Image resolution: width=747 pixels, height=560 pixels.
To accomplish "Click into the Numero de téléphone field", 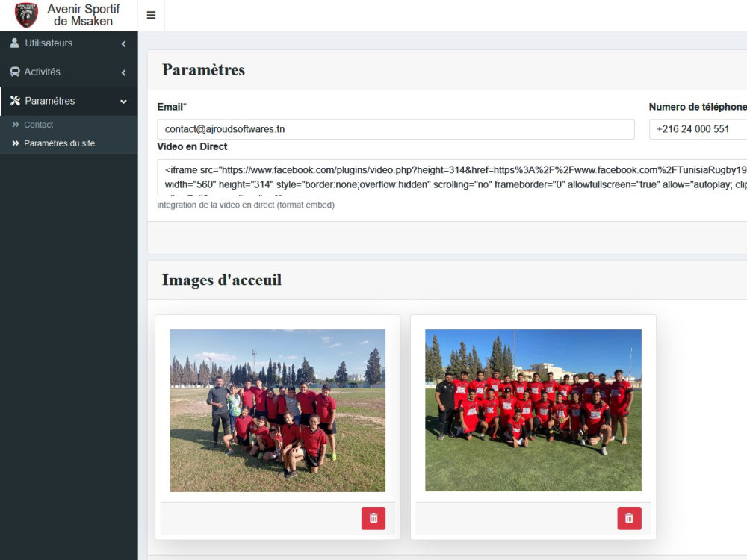I will (x=698, y=129).
